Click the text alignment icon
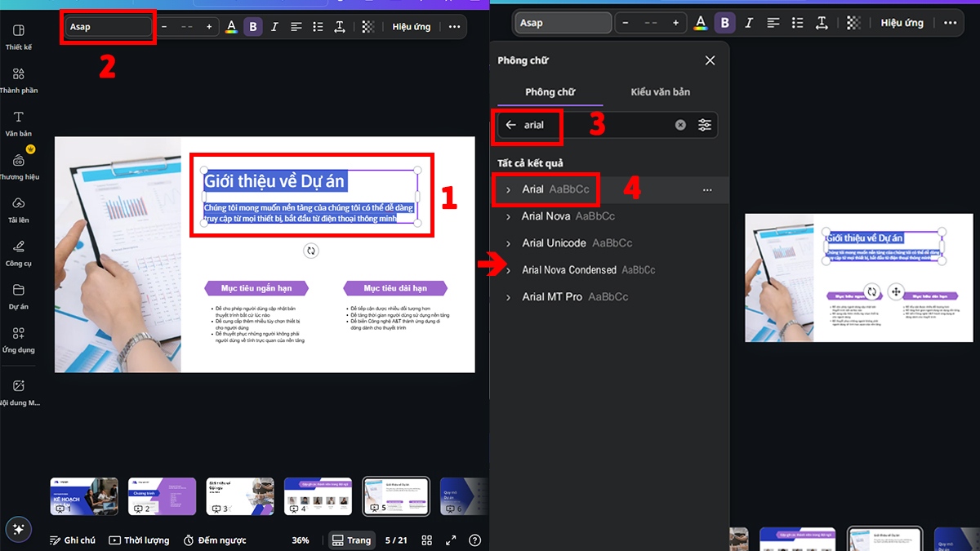The height and width of the screenshot is (551, 980). pyautogui.click(x=296, y=25)
